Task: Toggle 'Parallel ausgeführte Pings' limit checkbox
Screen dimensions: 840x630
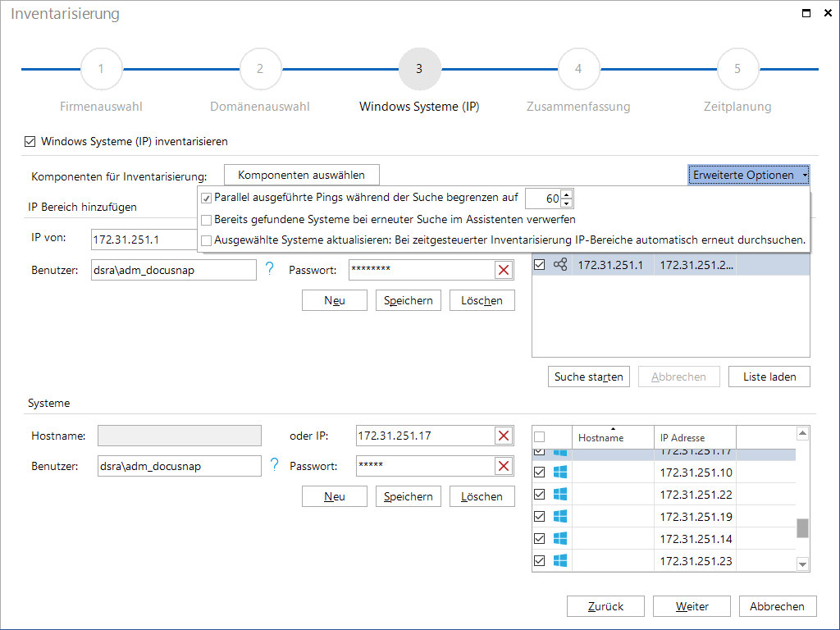Action: (x=206, y=199)
